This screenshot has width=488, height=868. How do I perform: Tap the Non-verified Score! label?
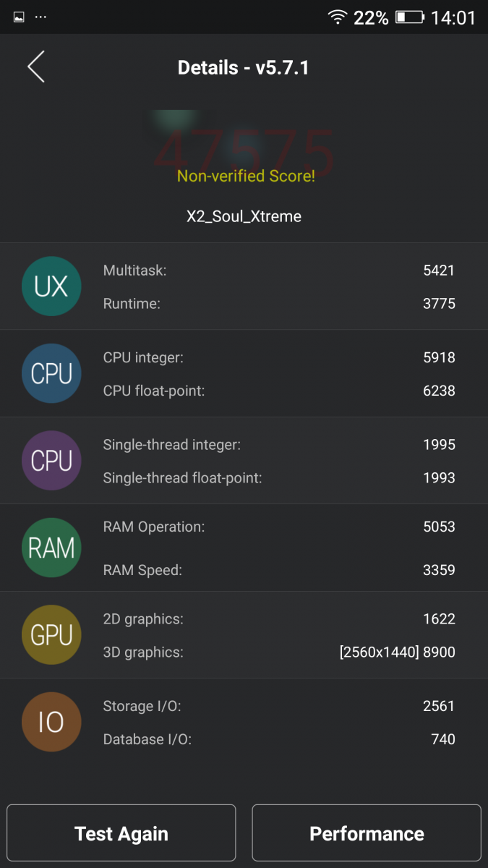(x=246, y=176)
